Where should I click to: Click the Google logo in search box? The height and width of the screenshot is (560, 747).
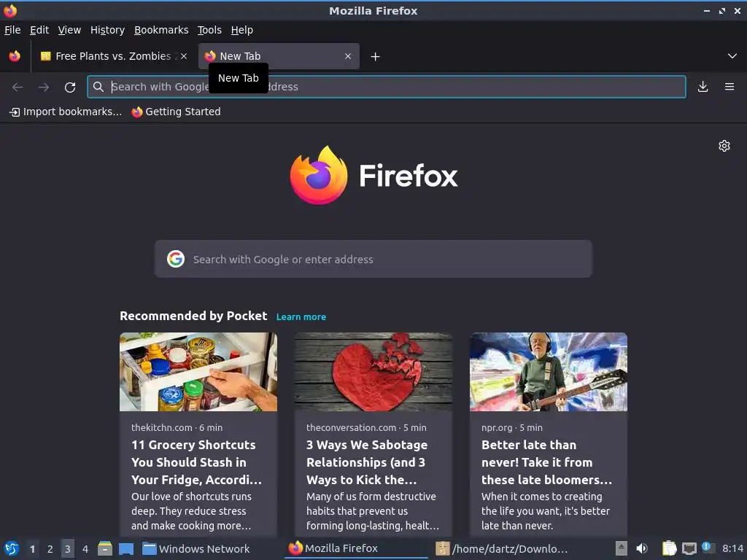tap(176, 259)
